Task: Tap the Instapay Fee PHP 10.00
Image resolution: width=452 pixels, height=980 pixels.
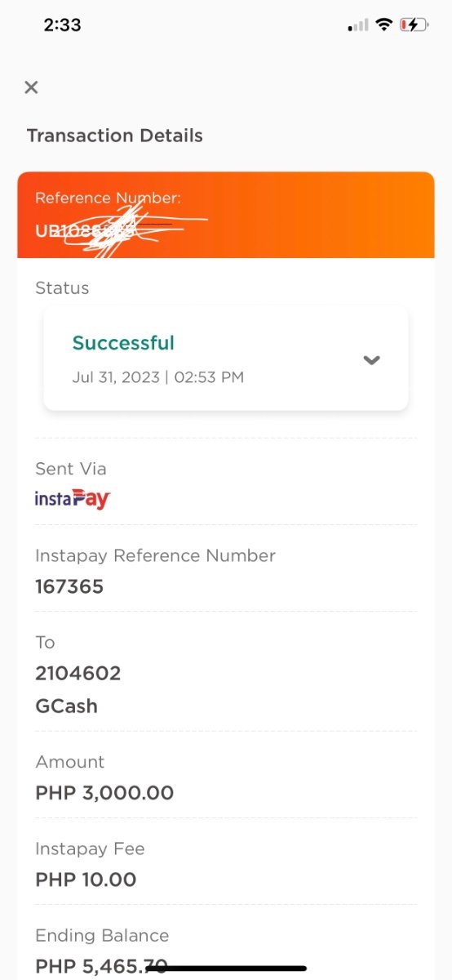Action: [86, 880]
